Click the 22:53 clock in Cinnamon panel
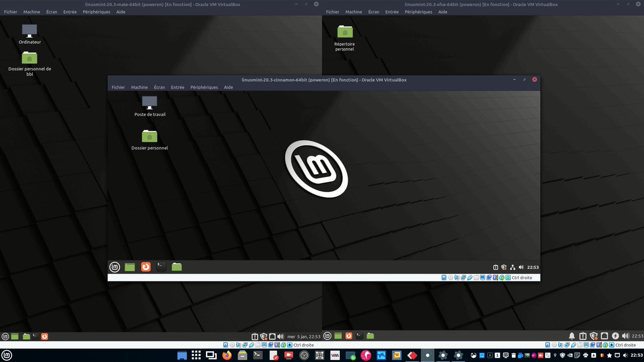This screenshot has width=644, height=362. 533,267
